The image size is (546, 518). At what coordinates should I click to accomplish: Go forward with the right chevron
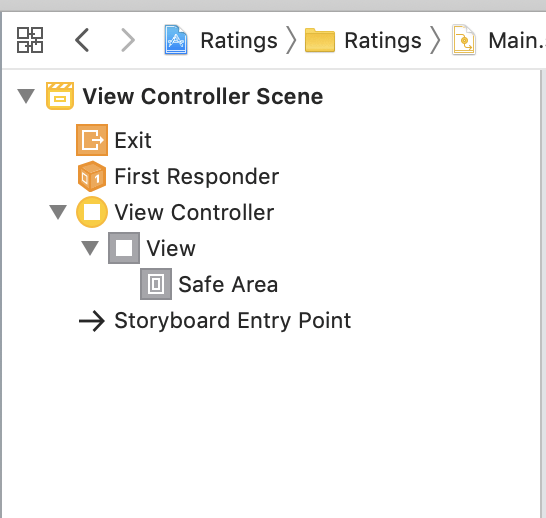click(128, 40)
